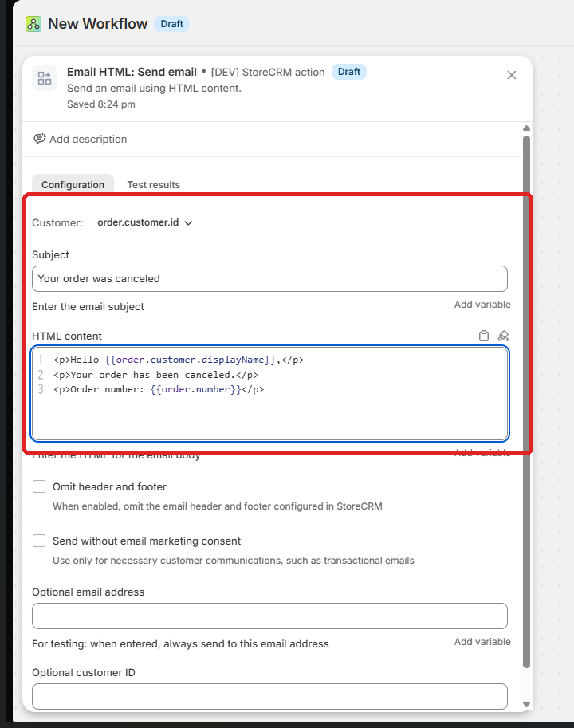Click inside the HTML content code editor
Viewport: 574px width, 728px height.
269,394
